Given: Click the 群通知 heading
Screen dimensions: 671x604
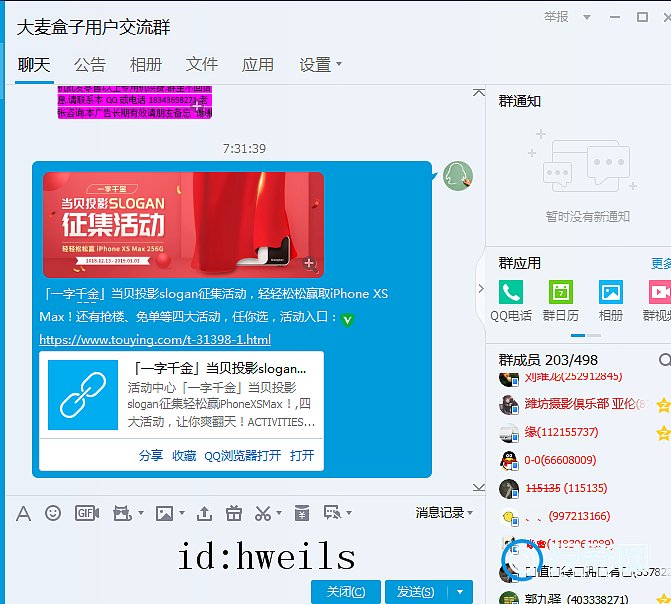Looking at the screenshot, I should [x=520, y=101].
